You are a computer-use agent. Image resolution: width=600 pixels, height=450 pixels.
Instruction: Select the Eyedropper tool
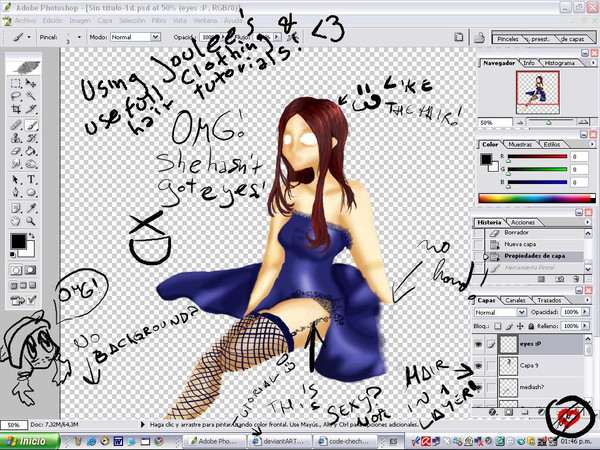[31, 208]
